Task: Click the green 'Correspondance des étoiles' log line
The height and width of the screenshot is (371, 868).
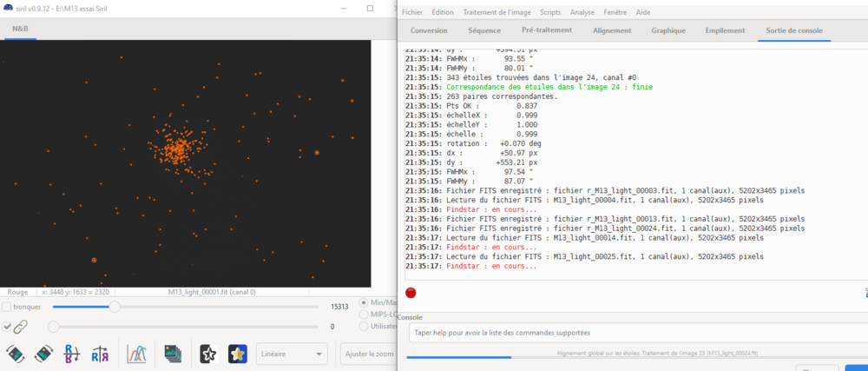Action: click(x=549, y=87)
